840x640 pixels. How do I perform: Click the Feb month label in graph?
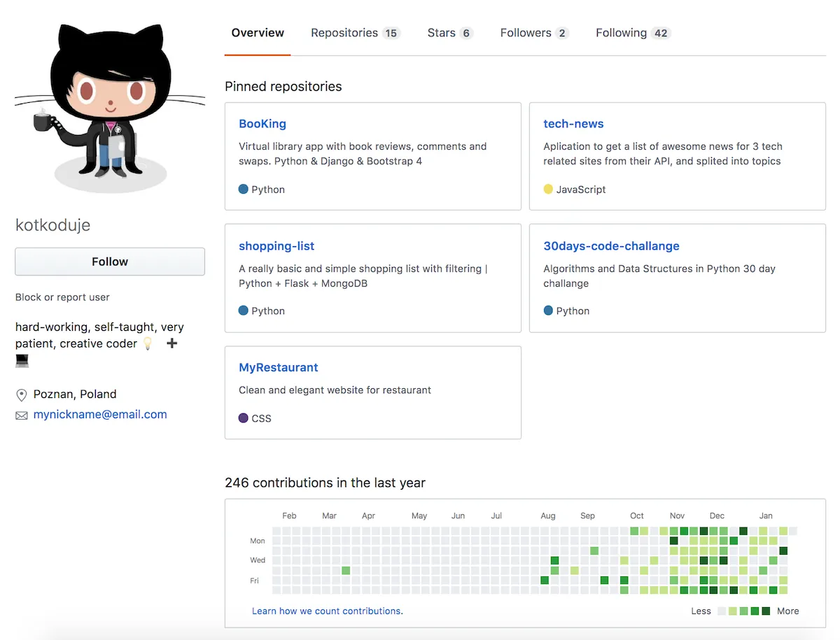point(289,515)
